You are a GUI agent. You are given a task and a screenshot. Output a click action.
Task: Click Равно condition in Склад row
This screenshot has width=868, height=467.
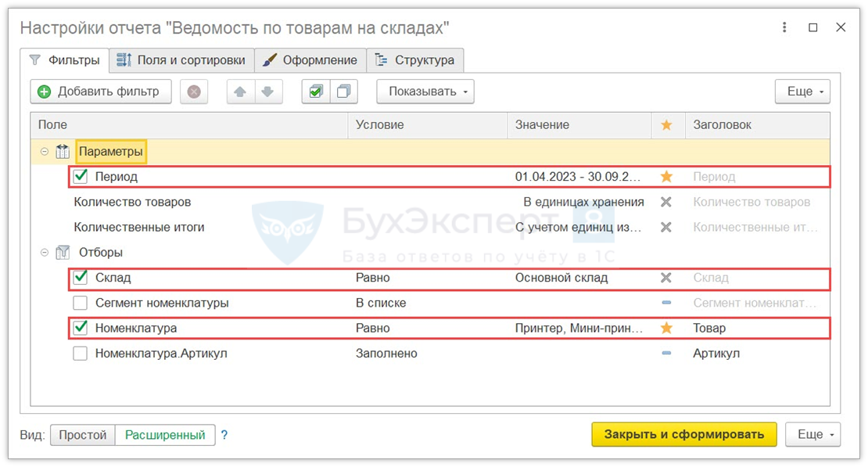click(372, 278)
